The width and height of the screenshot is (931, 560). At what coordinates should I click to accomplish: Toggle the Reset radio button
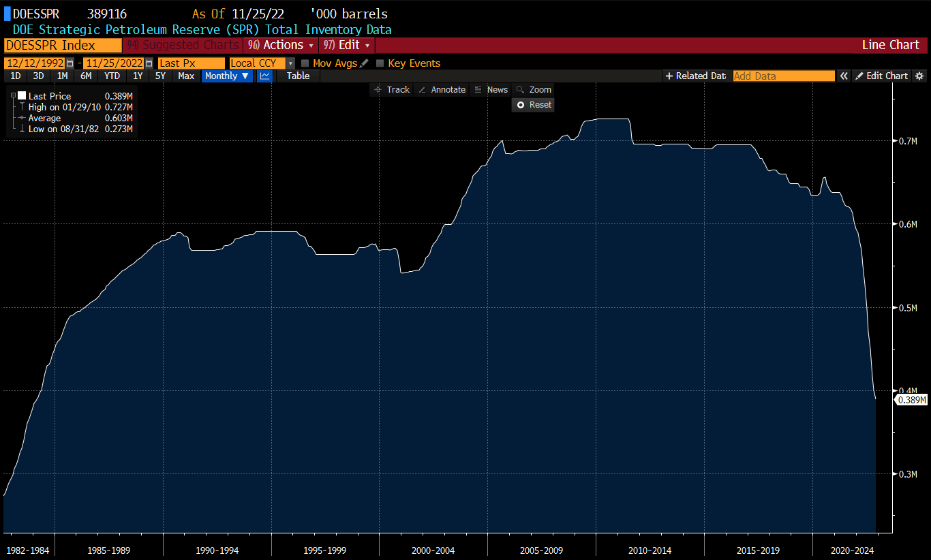coord(521,105)
